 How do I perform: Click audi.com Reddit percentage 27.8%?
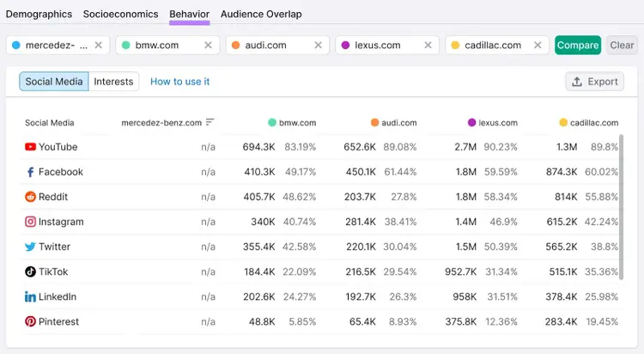pyautogui.click(x=404, y=197)
